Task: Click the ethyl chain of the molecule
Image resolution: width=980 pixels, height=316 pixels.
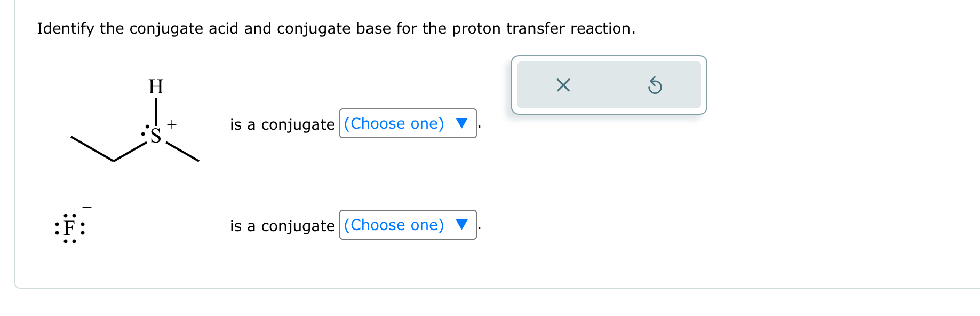Action: point(109,149)
